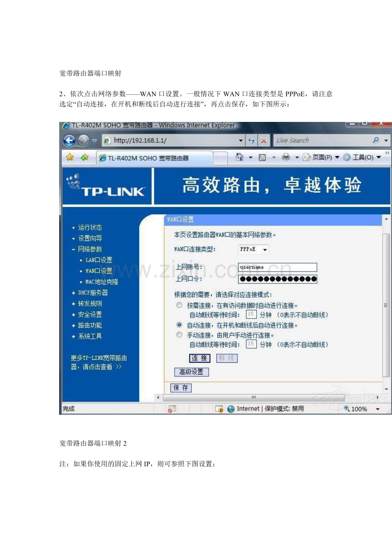Image resolution: width=392 pixels, height=555 pixels.
Task: Open 运行状态 in the sidebar
Action: (90, 228)
